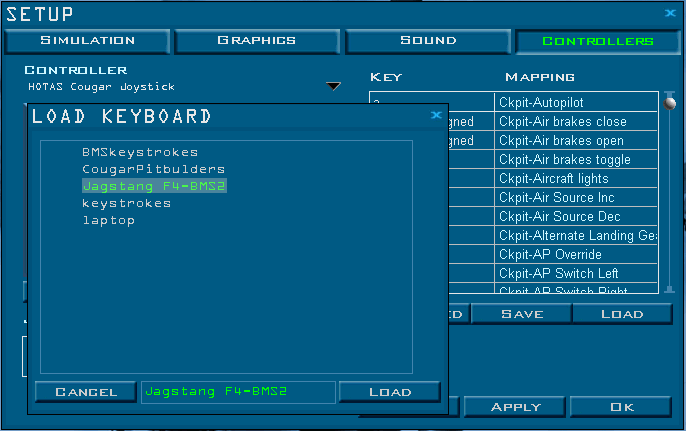Click Save button under mapping list

(x=522, y=314)
